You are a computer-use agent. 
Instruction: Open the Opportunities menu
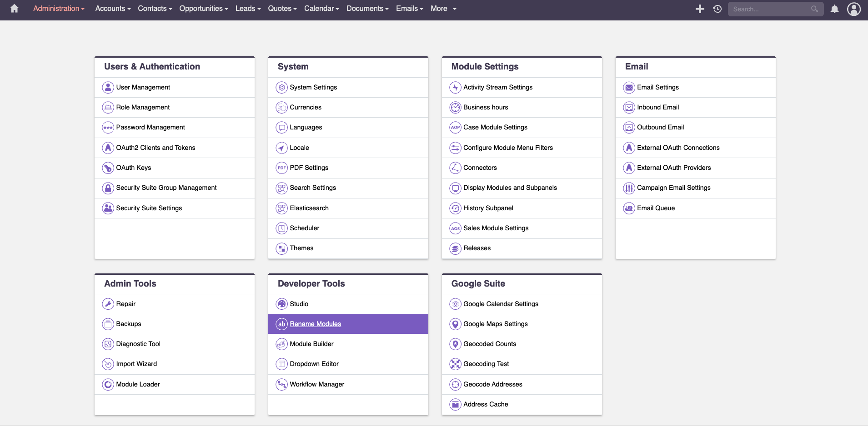[203, 9]
